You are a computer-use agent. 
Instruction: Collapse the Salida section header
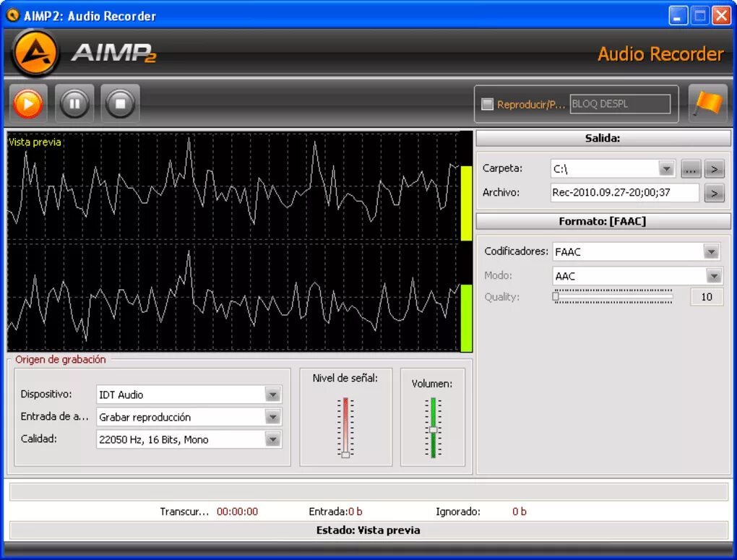click(x=603, y=138)
